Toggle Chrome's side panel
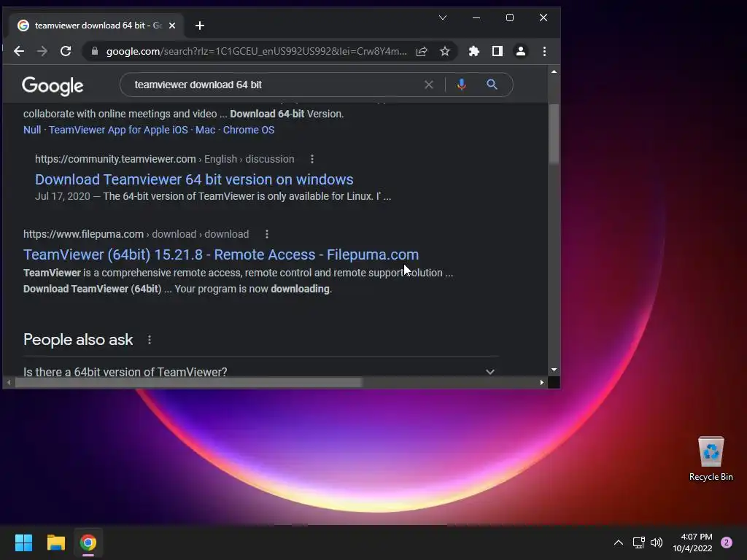Image resolution: width=747 pixels, height=560 pixels. tap(498, 52)
